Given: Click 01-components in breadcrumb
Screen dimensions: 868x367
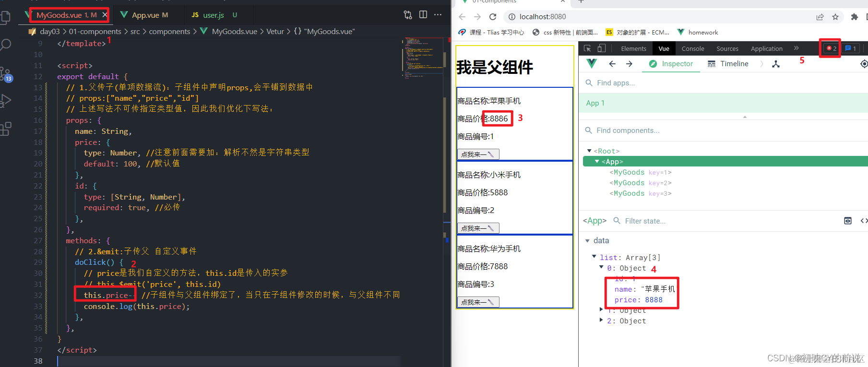Looking at the screenshot, I should pos(95,31).
